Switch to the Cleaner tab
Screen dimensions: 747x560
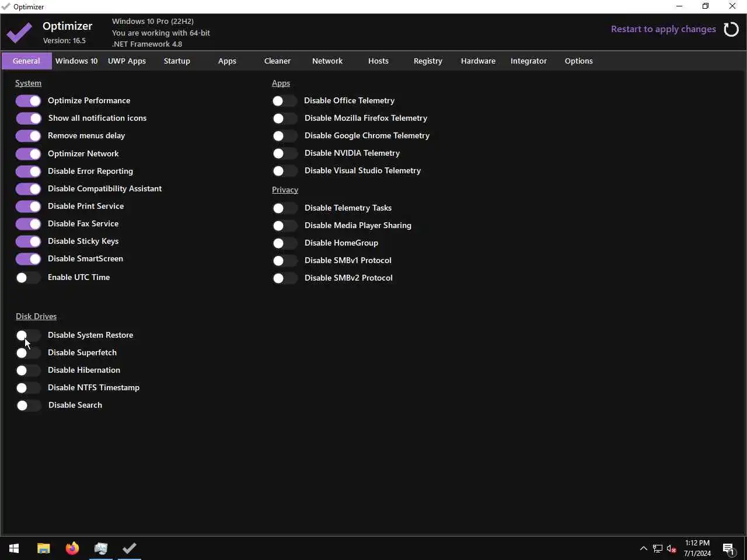277,61
